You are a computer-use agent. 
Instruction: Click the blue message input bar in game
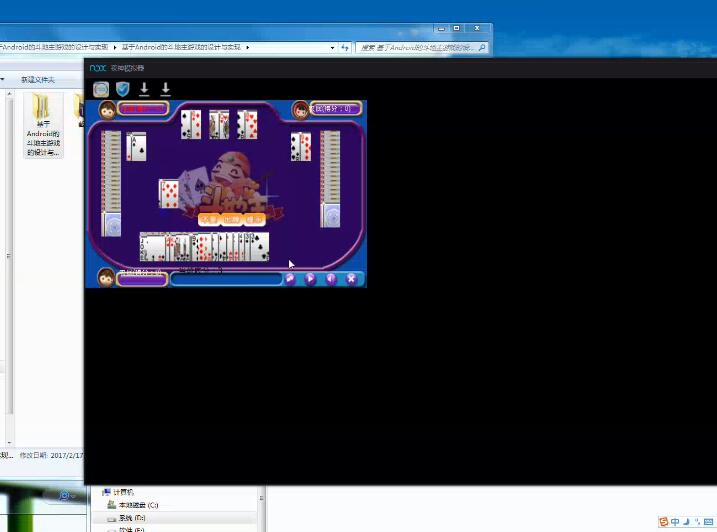point(227,279)
